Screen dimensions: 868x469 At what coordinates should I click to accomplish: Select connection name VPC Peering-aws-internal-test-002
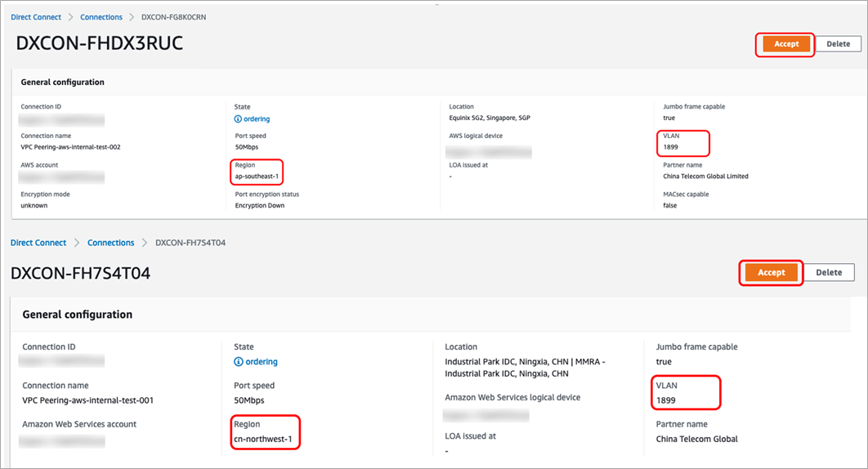click(x=70, y=147)
